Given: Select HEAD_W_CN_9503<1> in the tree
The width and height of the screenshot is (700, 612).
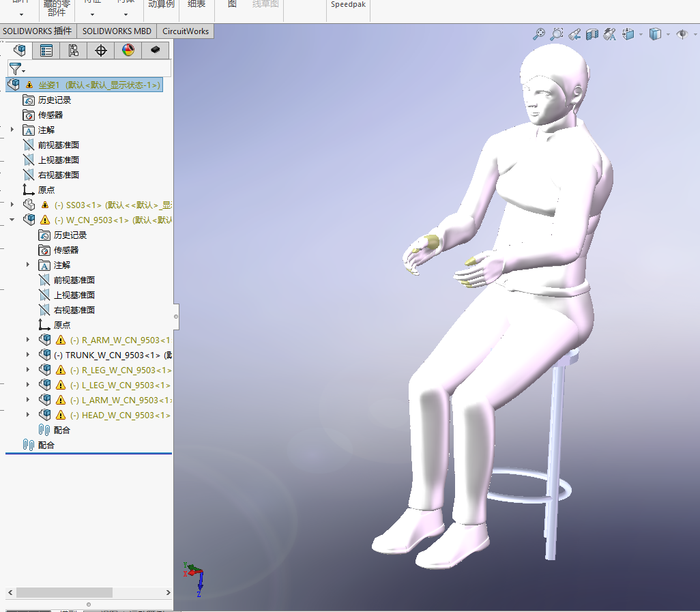Looking at the screenshot, I should pyautogui.click(x=120, y=415).
